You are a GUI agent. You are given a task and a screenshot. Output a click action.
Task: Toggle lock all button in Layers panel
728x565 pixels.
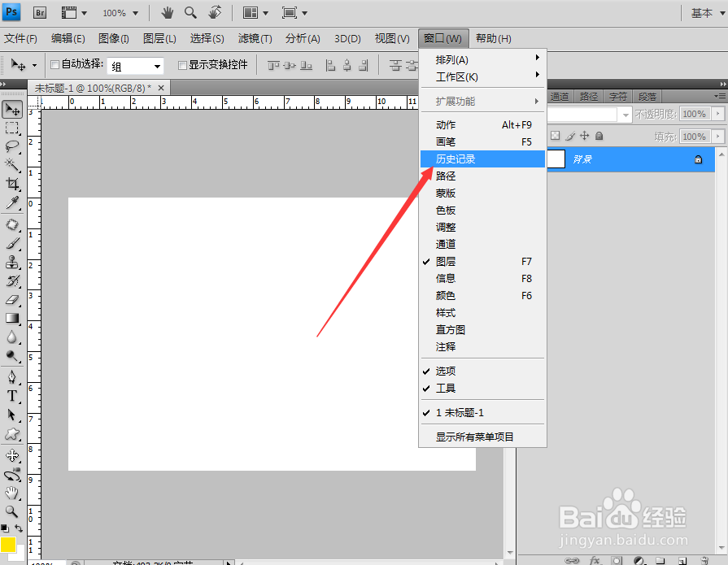[599, 136]
